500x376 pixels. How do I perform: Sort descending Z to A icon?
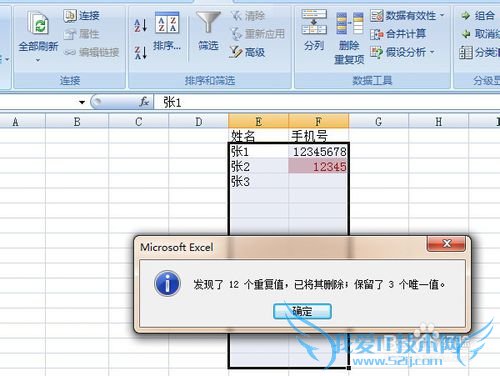point(140,52)
